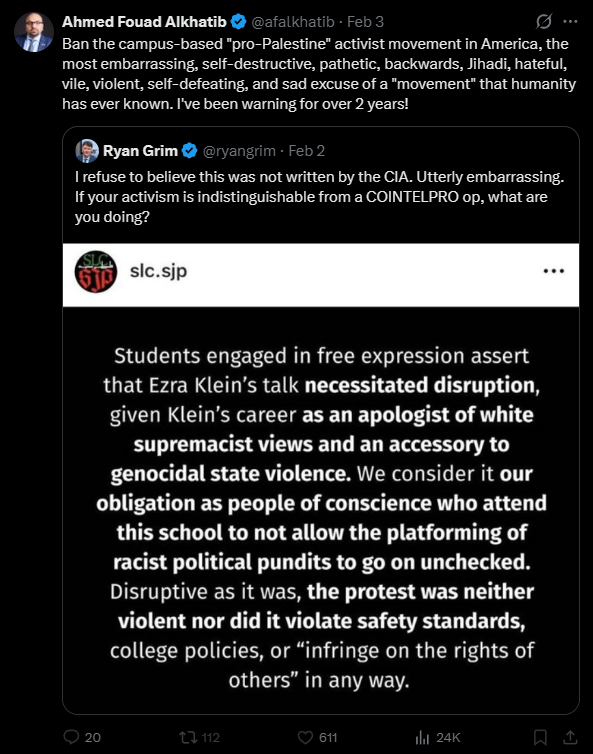The width and height of the screenshot is (593, 754).
Task: Click the Feb 3 timestamp
Action: [365, 22]
